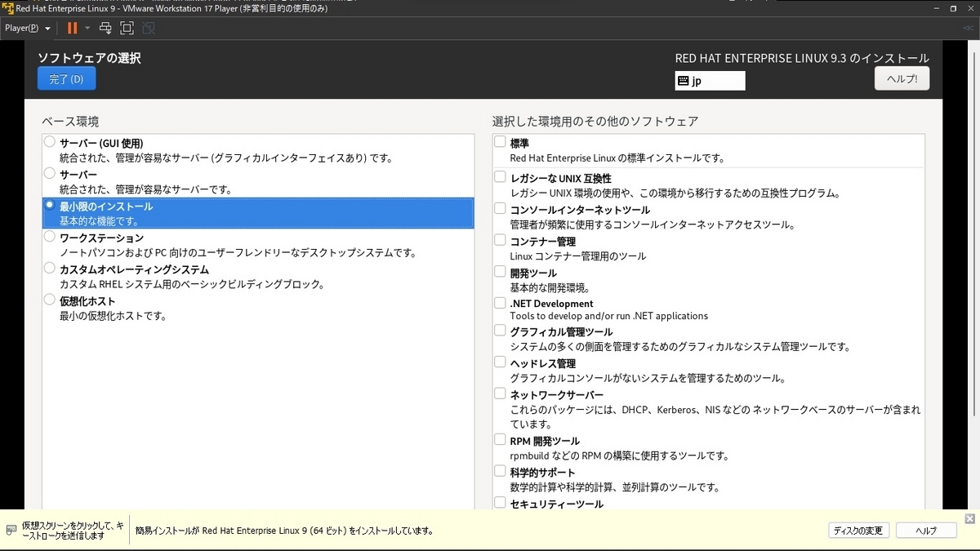
Task: Click ヘルプ button in bottom notification bar
Action: click(926, 531)
